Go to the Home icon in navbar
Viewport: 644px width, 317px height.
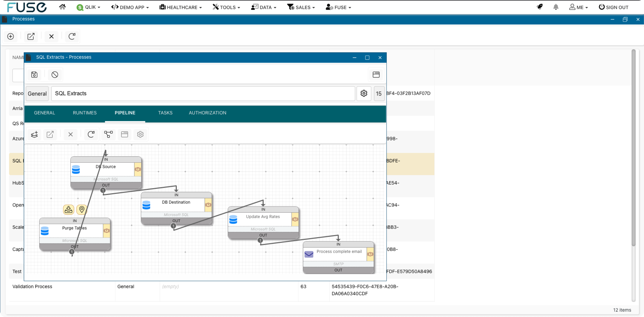point(62,7)
